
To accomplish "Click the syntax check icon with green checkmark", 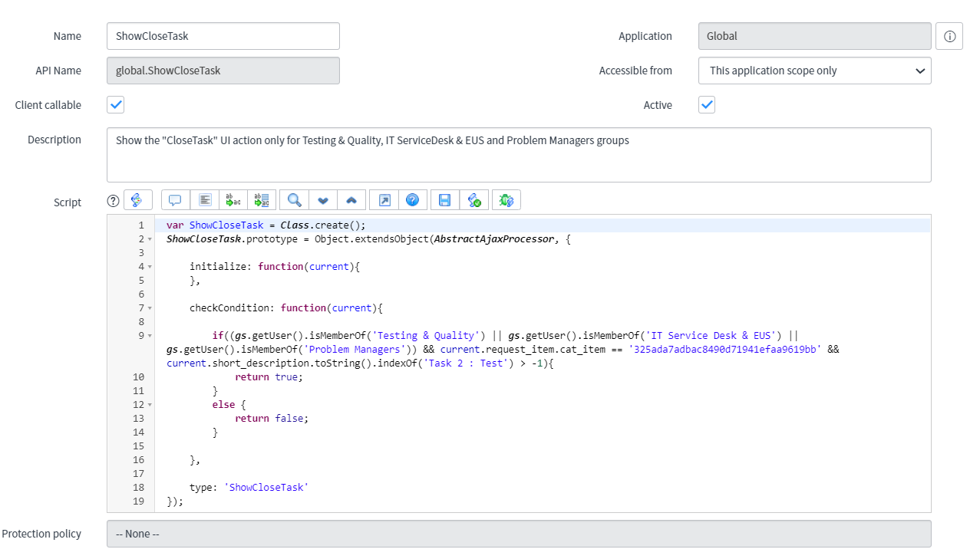I will 474,200.
